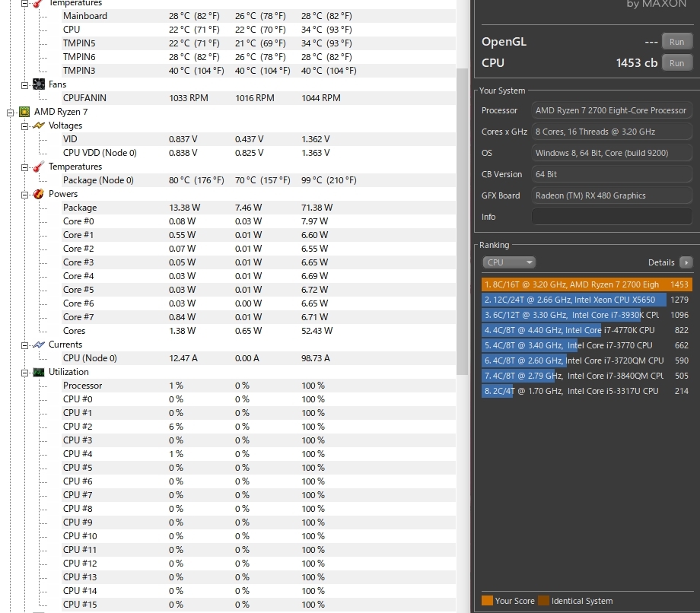Click the 1044 RPM max fan speed
Image resolution: width=700 pixels, height=613 pixels.
pos(321,98)
